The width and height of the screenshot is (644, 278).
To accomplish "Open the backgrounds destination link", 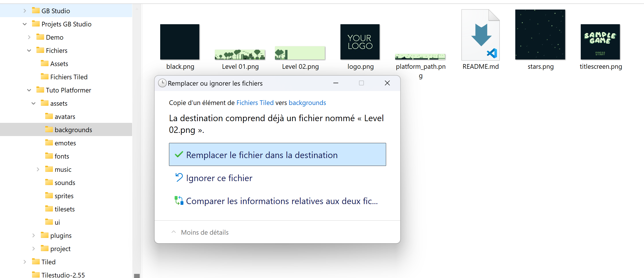I will tap(307, 103).
